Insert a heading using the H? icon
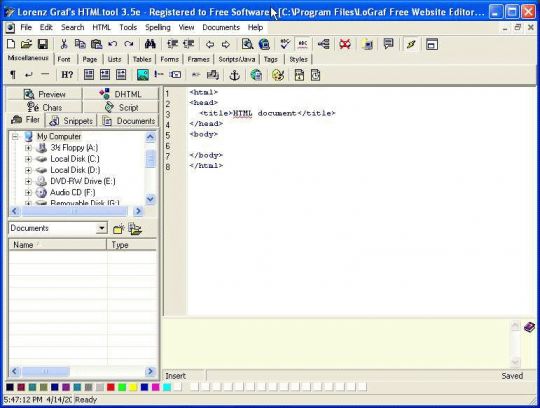 (67, 74)
